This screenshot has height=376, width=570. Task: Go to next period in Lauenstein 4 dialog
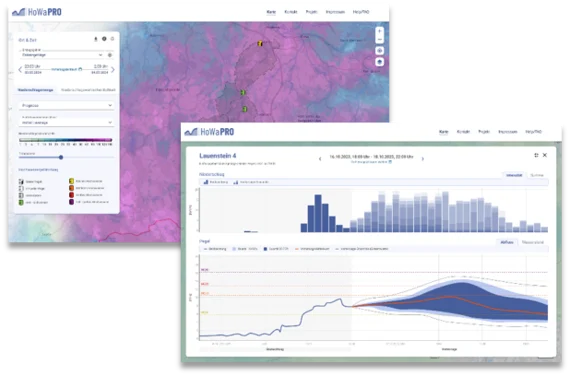[423, 159]
